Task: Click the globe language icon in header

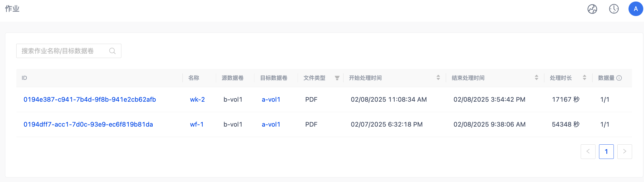Action: pos(592,9)
